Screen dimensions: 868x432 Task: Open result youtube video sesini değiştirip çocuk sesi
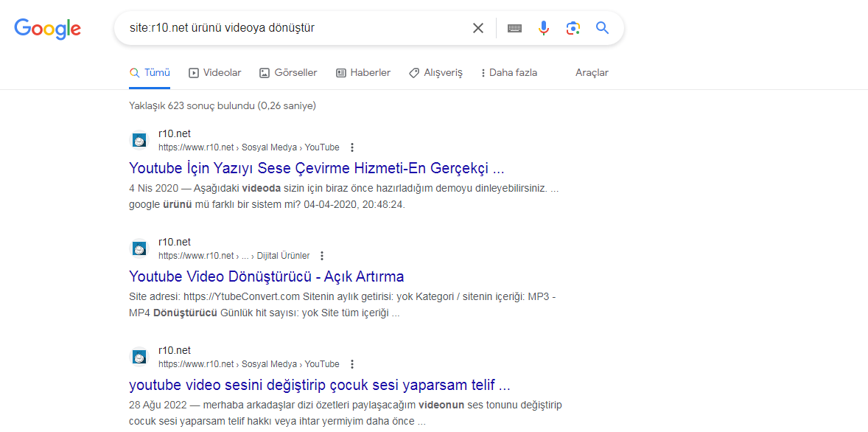tap(319, 385)
